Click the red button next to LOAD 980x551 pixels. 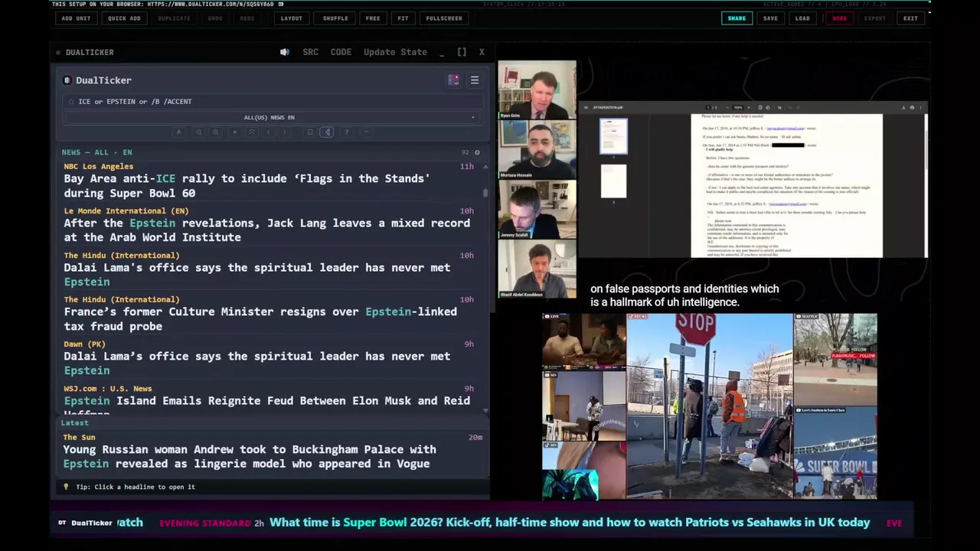840,18
